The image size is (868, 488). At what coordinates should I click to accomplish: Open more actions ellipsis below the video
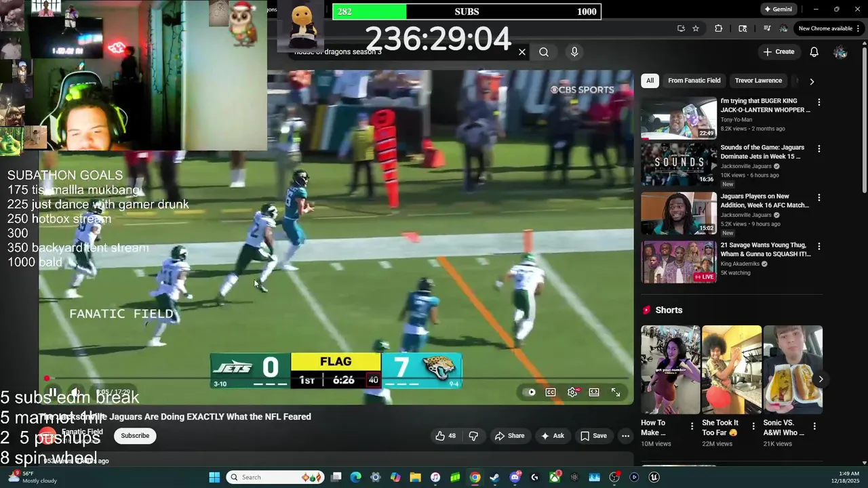[625, 436]
